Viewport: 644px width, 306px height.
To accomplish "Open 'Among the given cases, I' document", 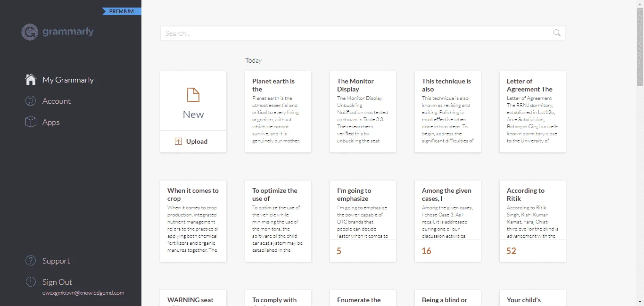I will click(448, 221).
